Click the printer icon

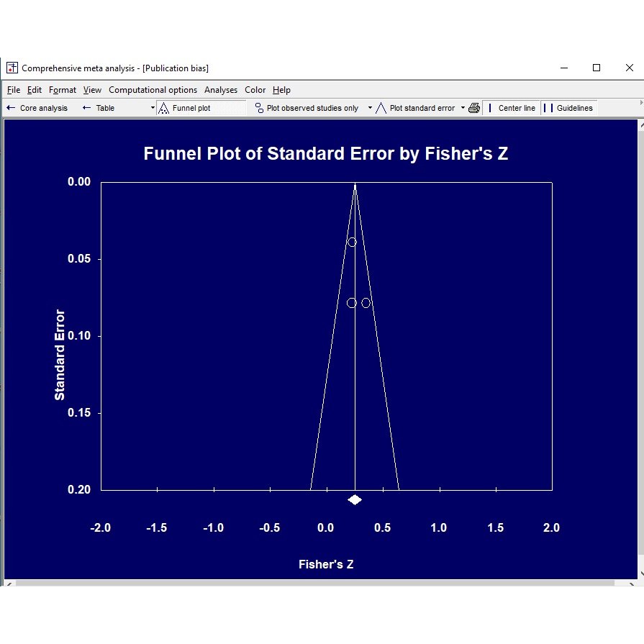tap(474, 108)
